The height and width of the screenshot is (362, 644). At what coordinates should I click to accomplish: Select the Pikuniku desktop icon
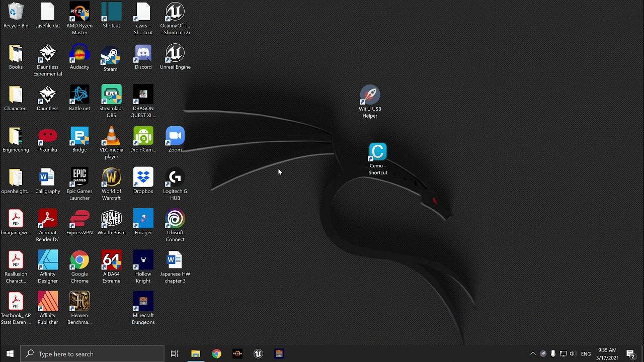click(48, 140)
